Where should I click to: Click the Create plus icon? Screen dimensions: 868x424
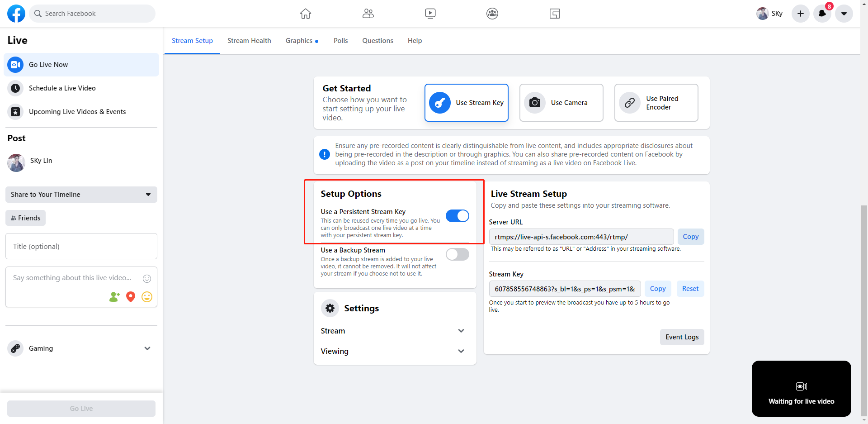801,14
